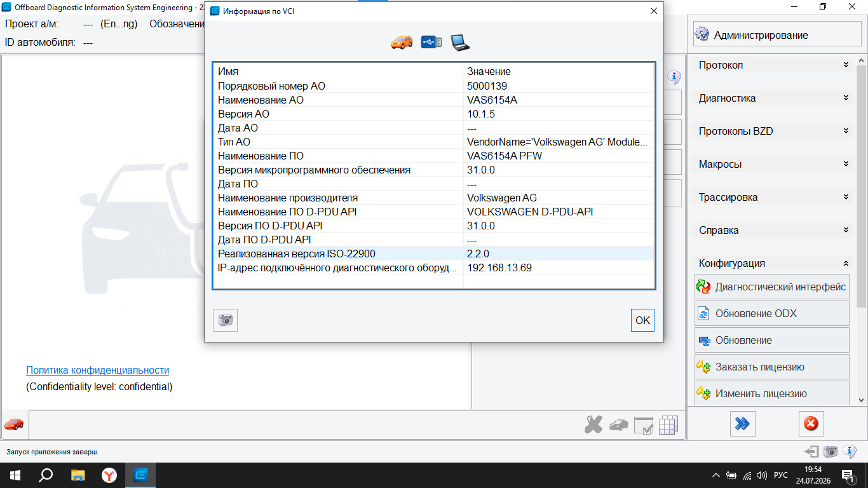868x488 pixels.
Task: Select row Версия микропрограммного обеспечения
Action: pyautogui.click(x=433, y=170)
